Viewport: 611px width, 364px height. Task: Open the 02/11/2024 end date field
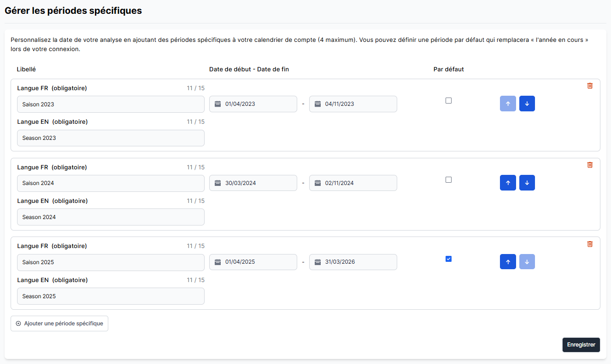(353, 183)
